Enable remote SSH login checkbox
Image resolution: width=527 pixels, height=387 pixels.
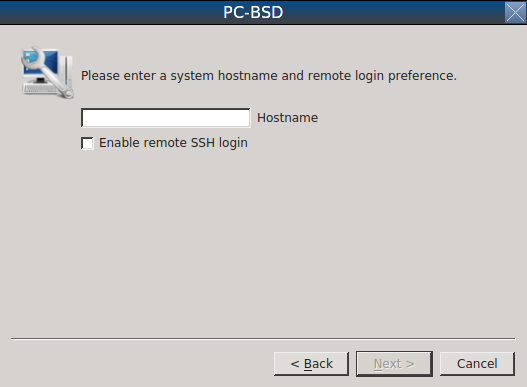pos(87,143)
